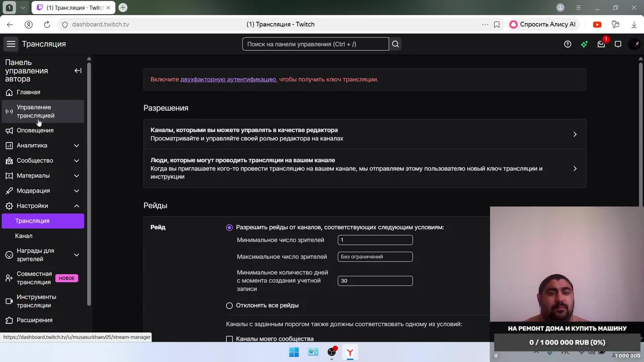The width and height of the screenshot is (644, 362).
Task: Open the extensions icon beside YouTube
Action: (615, 24)
